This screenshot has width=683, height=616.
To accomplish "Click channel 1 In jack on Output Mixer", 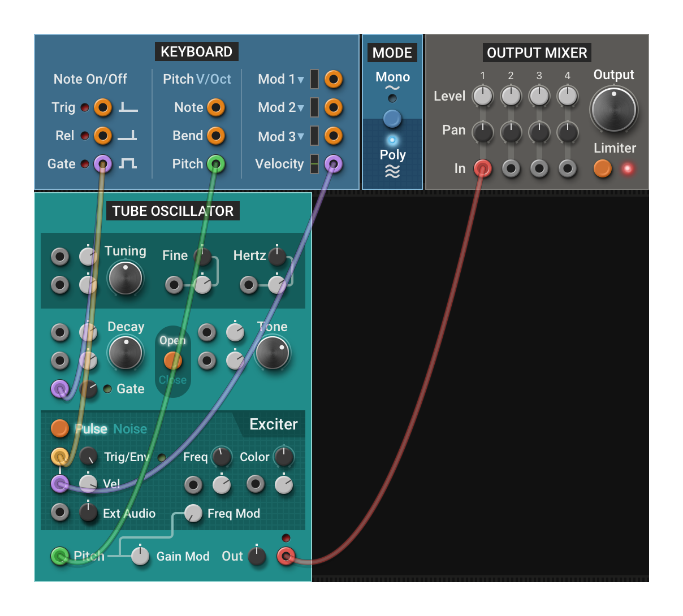I will point(482,168).
